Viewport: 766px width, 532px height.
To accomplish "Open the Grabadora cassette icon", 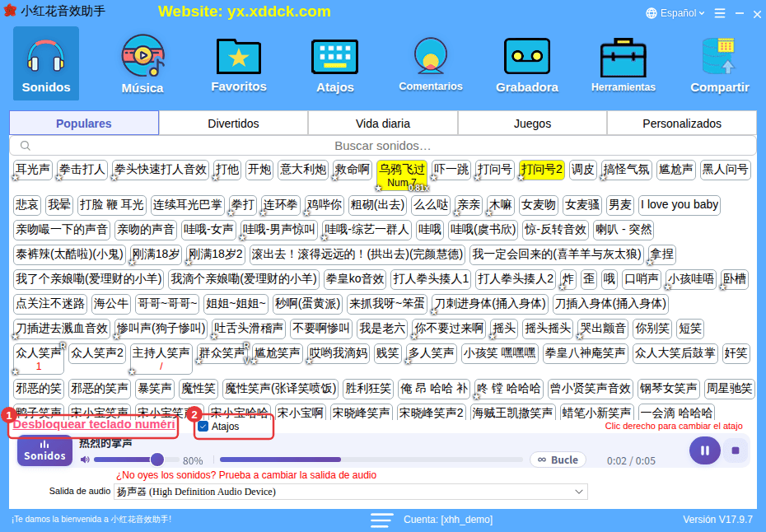I will [527, 63].
